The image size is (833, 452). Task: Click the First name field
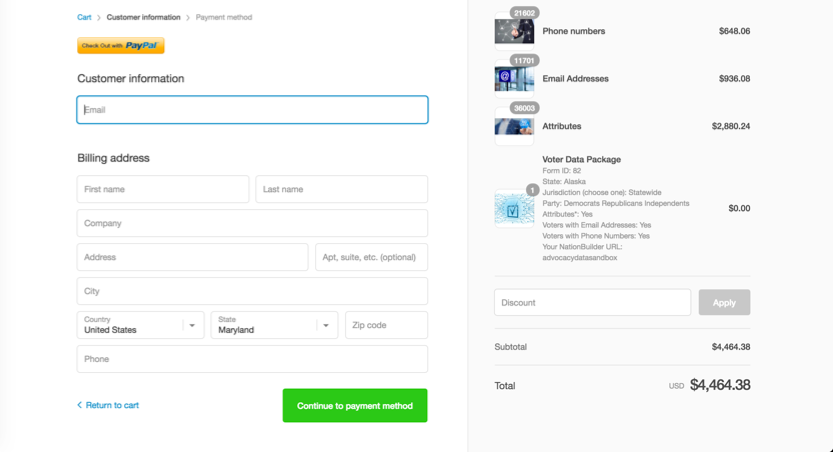tap(163, 189)
